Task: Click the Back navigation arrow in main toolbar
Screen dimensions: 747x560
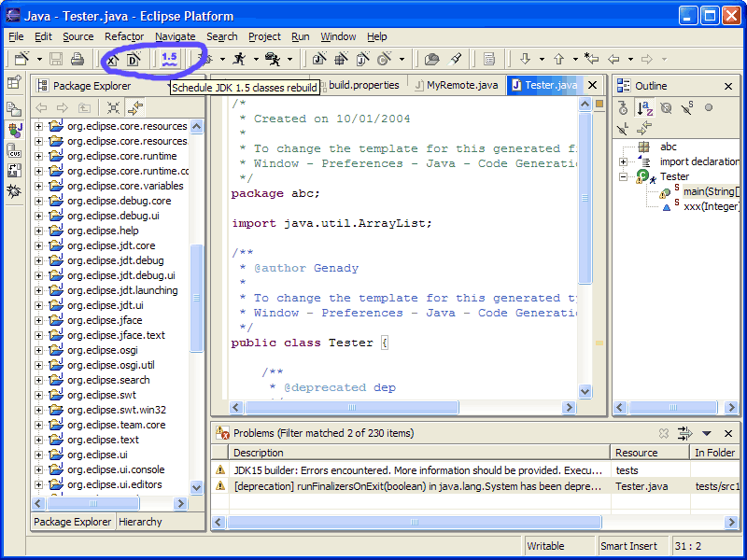Action: tap(613, 59)
